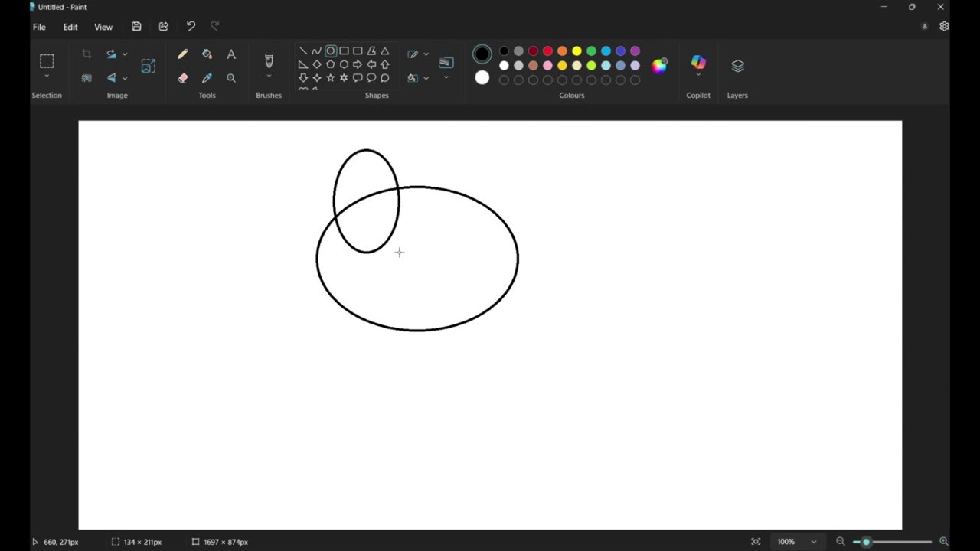The height and width of the screenshot is (551, 980).
Task: Click the Flip icon in the Image group
Action: click(111, 78)
